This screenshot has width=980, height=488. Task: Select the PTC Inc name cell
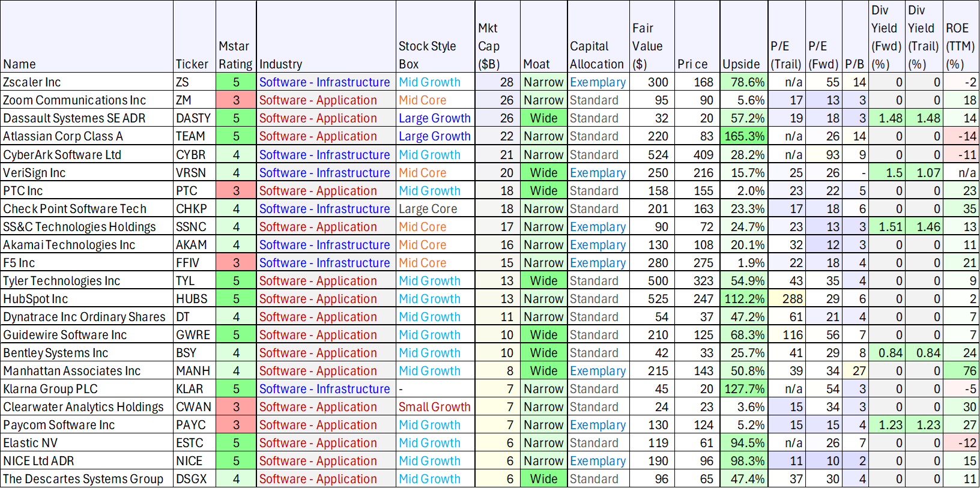point(87,190)
